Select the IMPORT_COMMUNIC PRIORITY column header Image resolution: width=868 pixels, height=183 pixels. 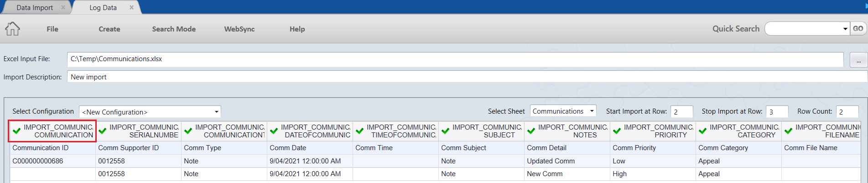pyautogui.click(x=653, y=131)
